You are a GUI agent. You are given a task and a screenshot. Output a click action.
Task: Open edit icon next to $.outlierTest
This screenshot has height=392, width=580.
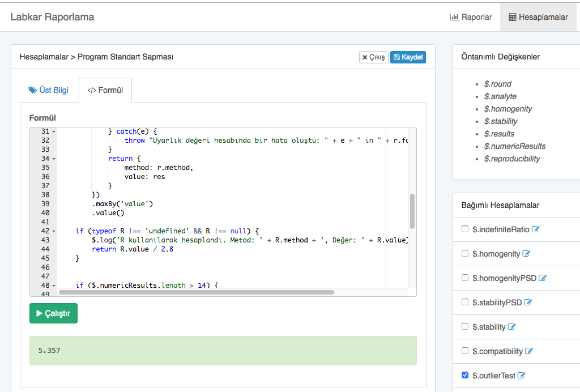point(522,376)
